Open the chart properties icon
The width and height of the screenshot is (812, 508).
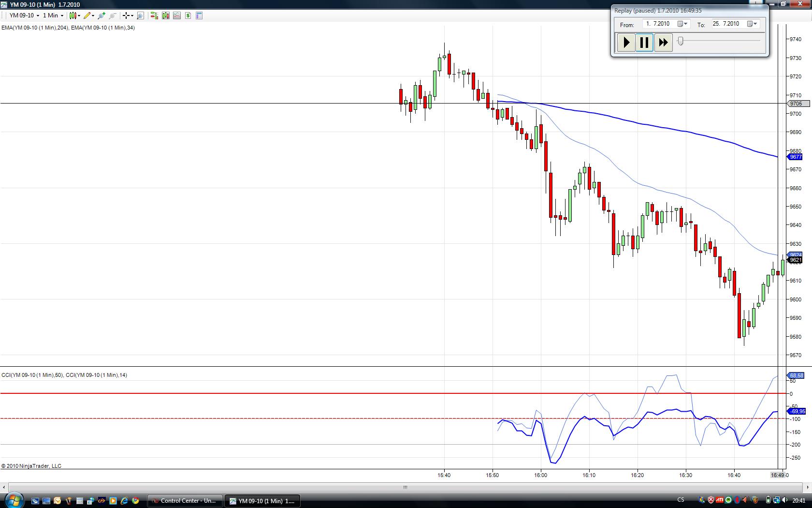pos(199,15)
